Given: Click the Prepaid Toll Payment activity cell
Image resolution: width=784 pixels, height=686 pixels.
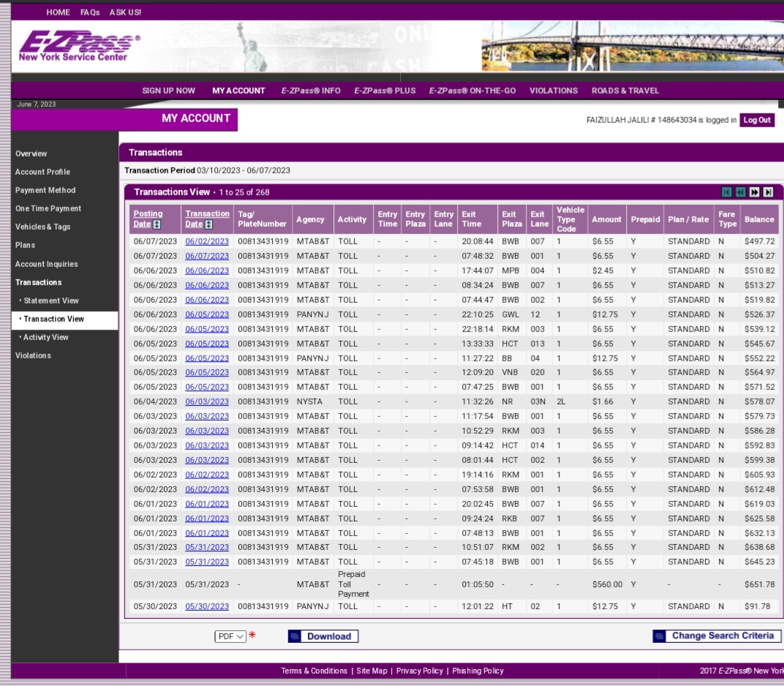Looking at the screenshot, I should click(353, 584).
